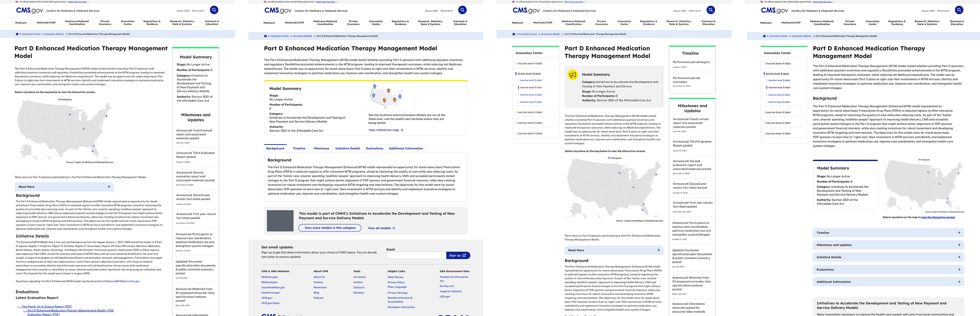Click arrow icon after View interactive map
The width and height of the screenshot is (980, 316).
pos(402,130)
